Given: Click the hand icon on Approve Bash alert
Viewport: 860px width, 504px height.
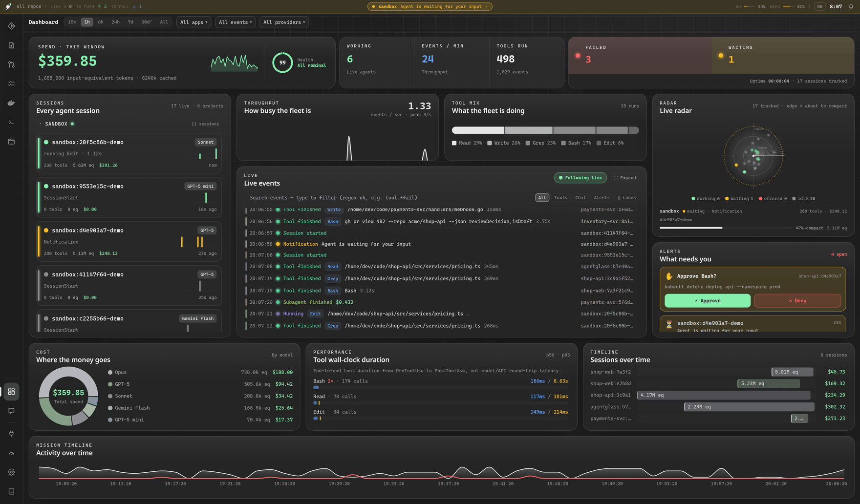Looking at the screenshot, I should pos(669,276).
